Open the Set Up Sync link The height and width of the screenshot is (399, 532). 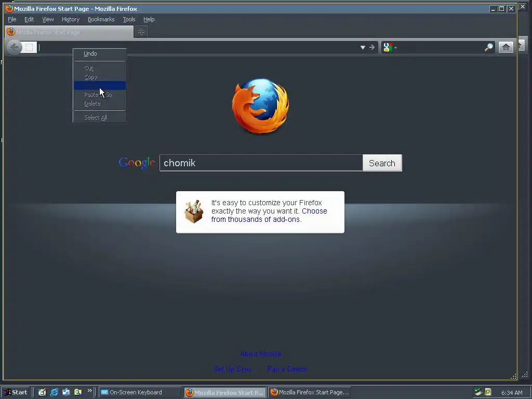[233, 369]
